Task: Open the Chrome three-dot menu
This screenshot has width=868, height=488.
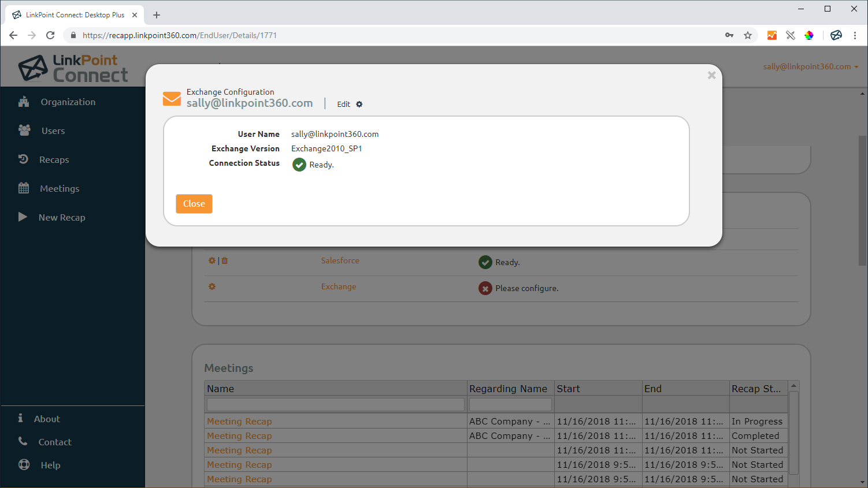Action: 855,35
